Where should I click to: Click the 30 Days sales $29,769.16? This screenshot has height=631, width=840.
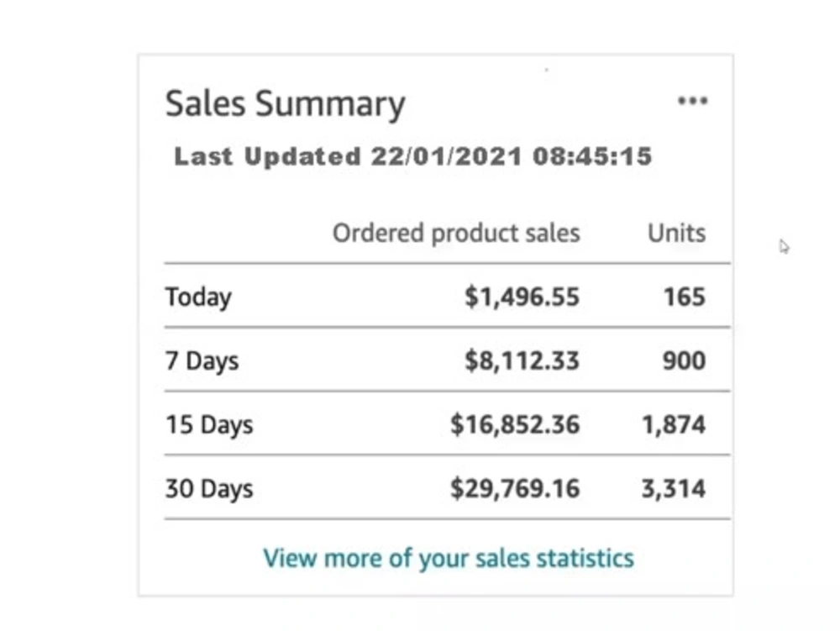click(x=515, y=488)
